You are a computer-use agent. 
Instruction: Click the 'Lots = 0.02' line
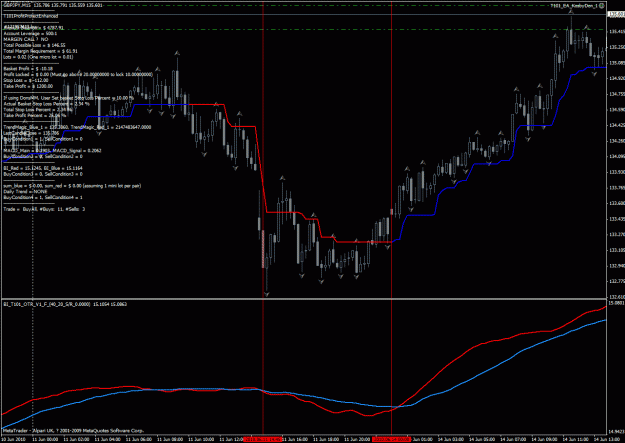(38, 57)
